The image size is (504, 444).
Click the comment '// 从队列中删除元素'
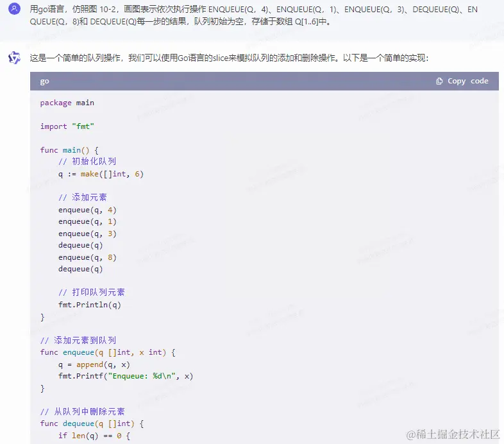(x=83, y=411)
